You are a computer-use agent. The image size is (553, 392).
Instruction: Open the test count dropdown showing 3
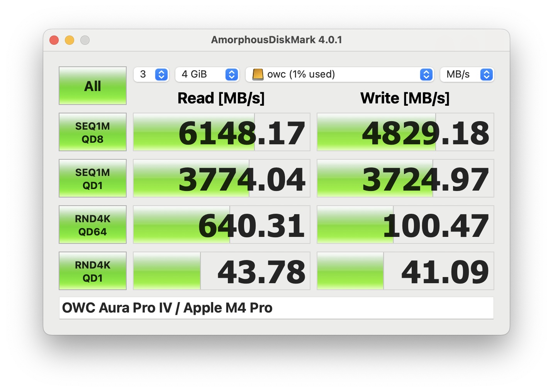coord(151,74)
